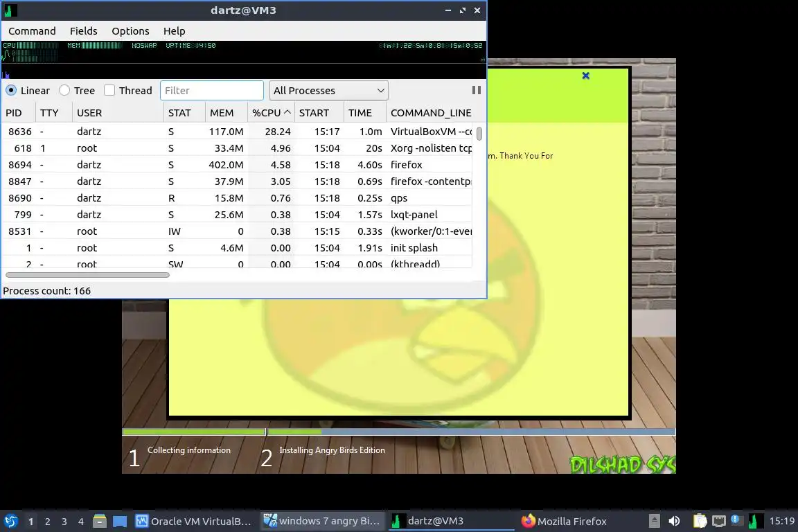798x532 pixels.
Task: Switch to windows 7 angry Birds taskbar window
Action: click(x=322, y=522)
